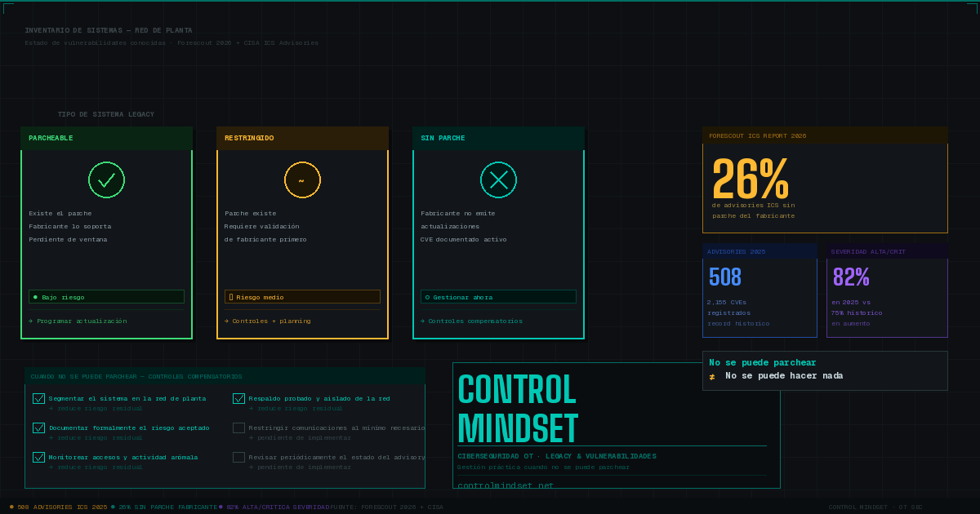Click 'CVE documentado activo' line
The image size is (980, 514).
[464, 239]
